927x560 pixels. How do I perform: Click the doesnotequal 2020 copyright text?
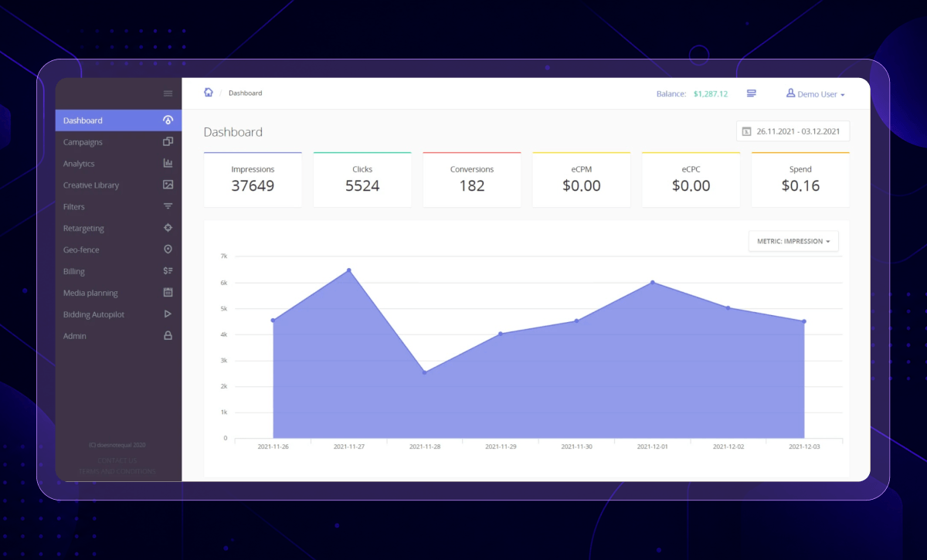click(x=117, y=445)
